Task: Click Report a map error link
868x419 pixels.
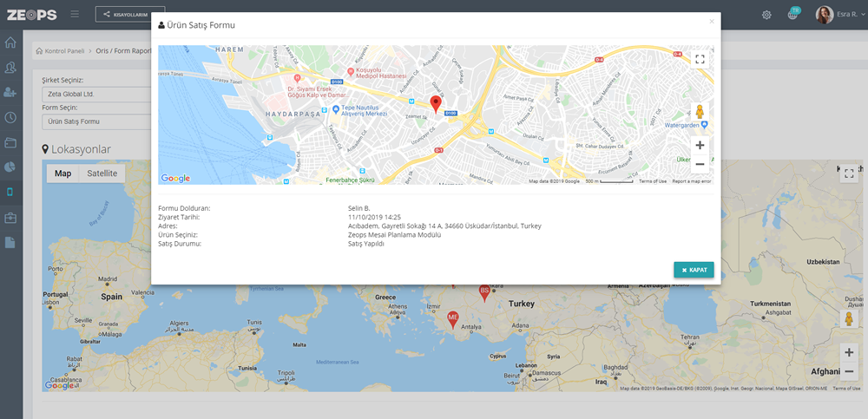Action: coord(692,181)
